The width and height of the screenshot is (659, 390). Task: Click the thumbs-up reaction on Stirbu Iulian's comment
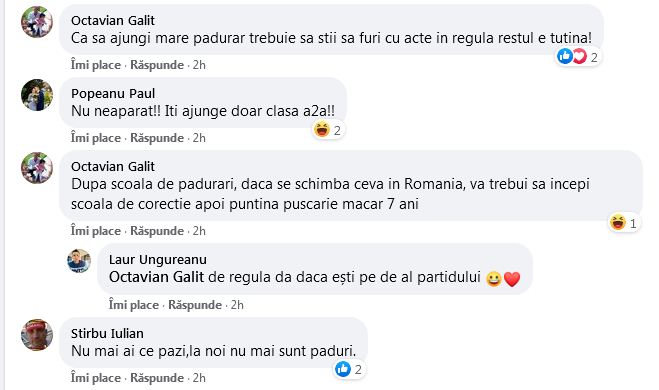tap(343, 369)
